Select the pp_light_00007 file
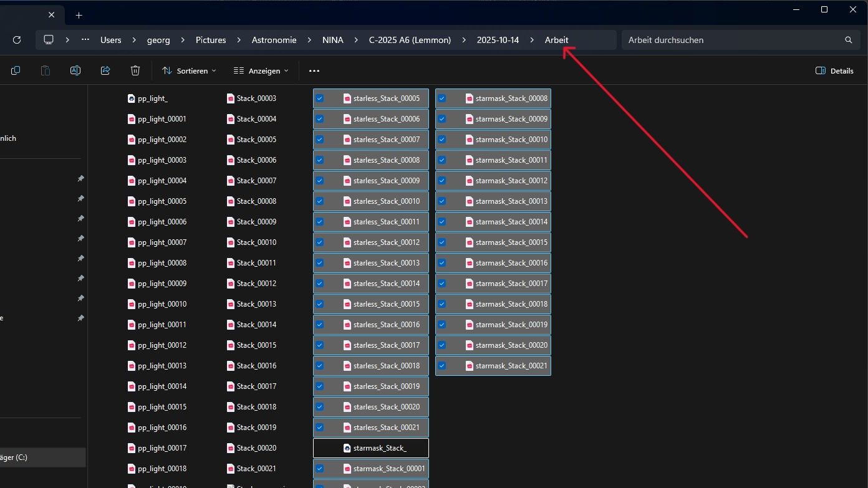This screenshot has height=488, width=868. pyautogui.click(x=162, y=242)
